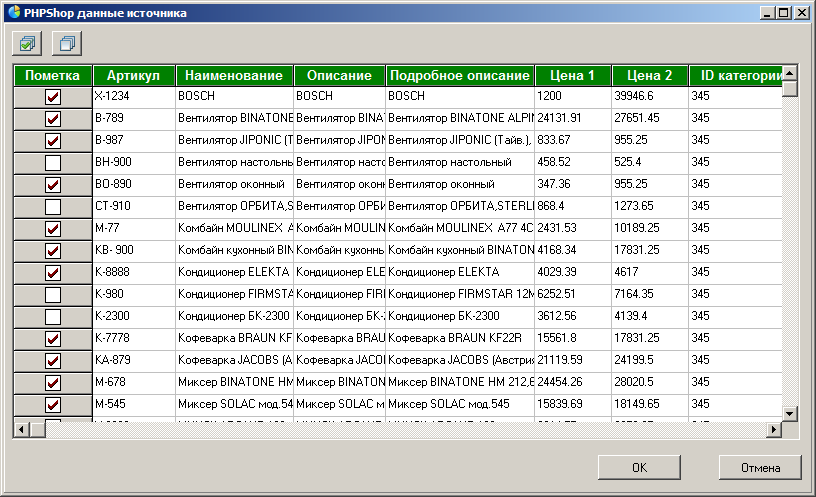
Task: Toggle the checkbox for row BO-890
Action: (53, 185)
